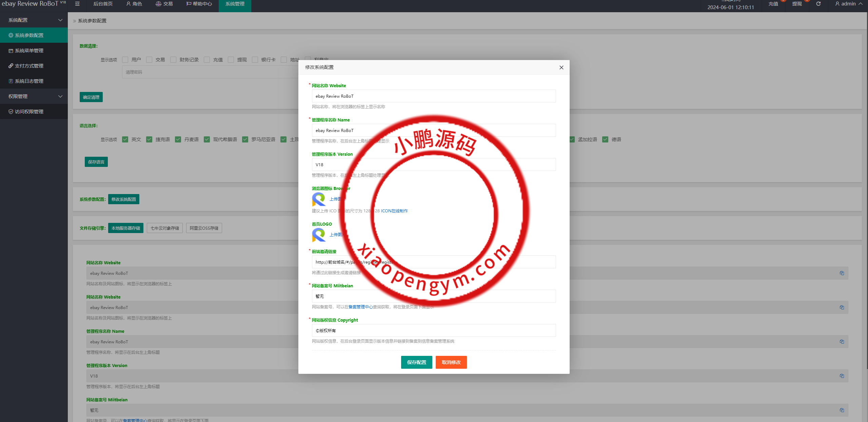Switch to 后台首页 top tab
The image size is (868, 422).
click(x=103, y=4)
